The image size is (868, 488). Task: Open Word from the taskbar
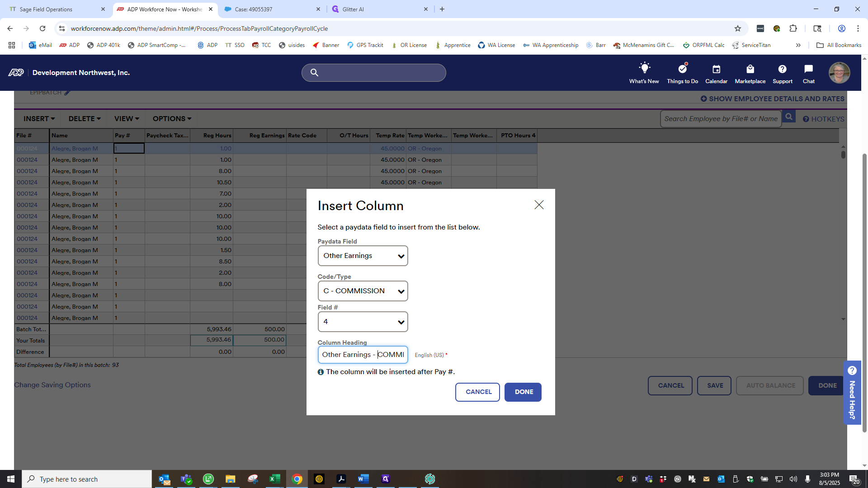pyautogui.click(x=363, y=479)
